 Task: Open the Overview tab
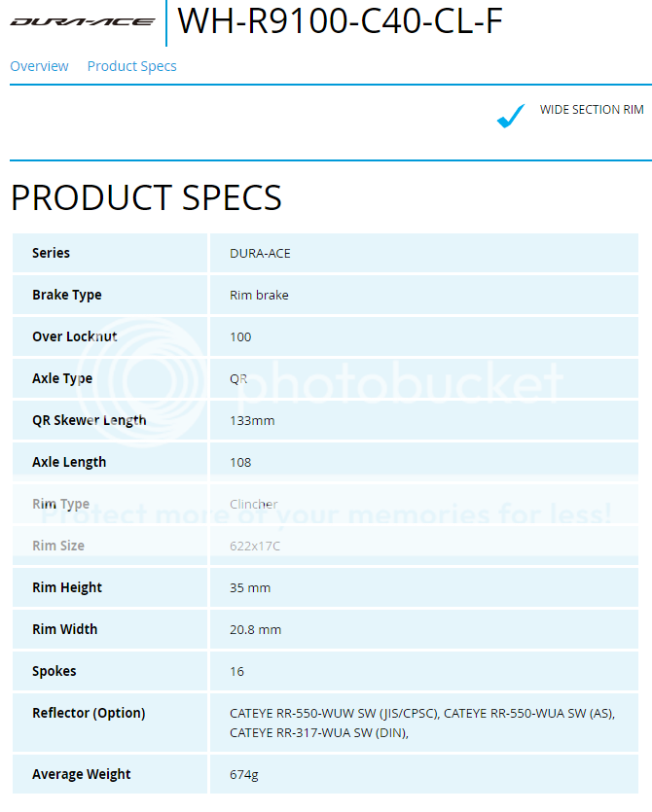point(39,66)
